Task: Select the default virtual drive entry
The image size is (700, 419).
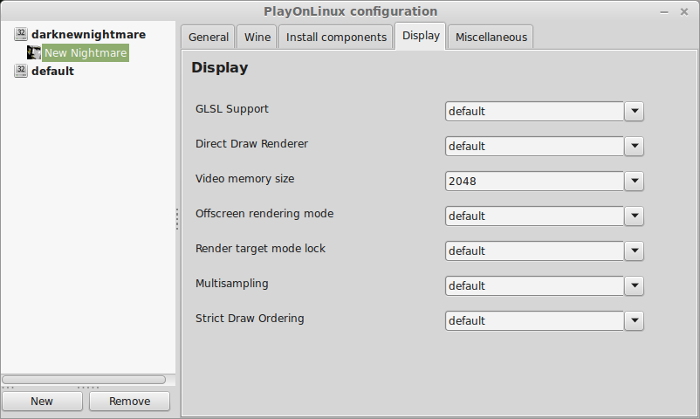Action: tap(53, 71)
